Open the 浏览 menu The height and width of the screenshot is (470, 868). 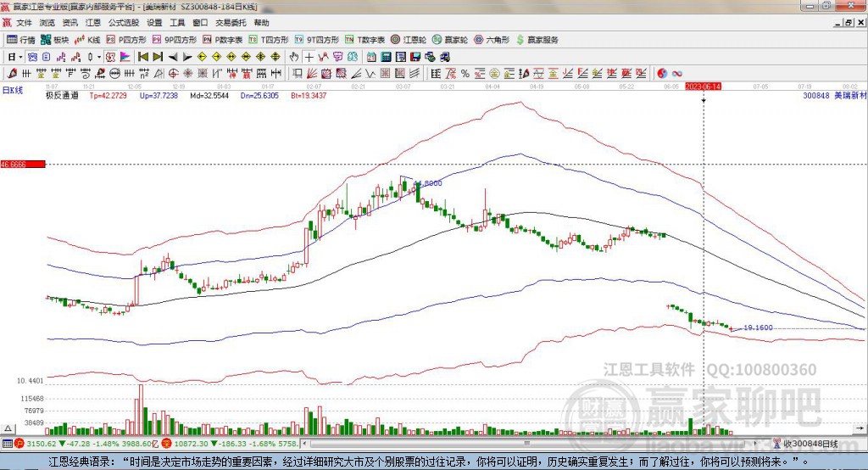(x=47, y=23)
